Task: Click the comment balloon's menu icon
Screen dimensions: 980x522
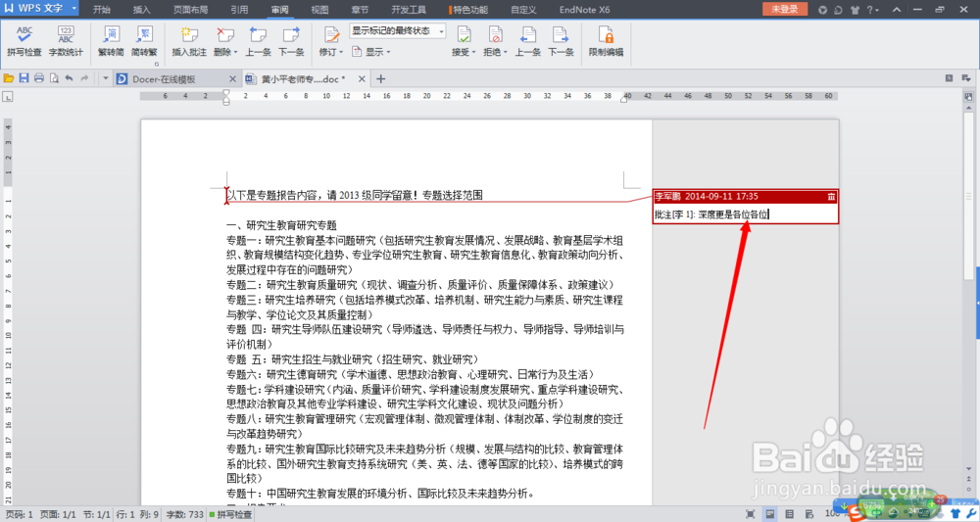Action: 831,197
